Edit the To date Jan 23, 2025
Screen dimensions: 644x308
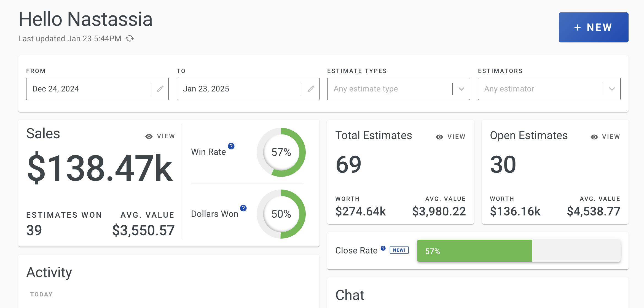point(248,89)
